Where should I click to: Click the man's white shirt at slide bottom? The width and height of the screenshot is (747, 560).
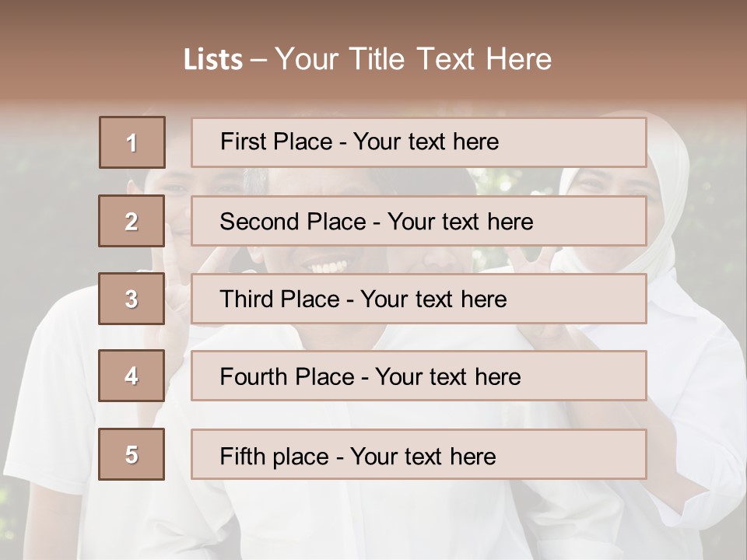[x=373, y=513]
